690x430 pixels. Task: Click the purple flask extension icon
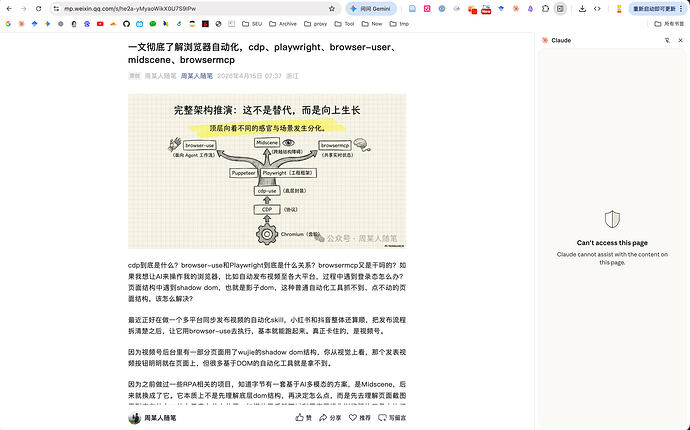tap(530, 8)
